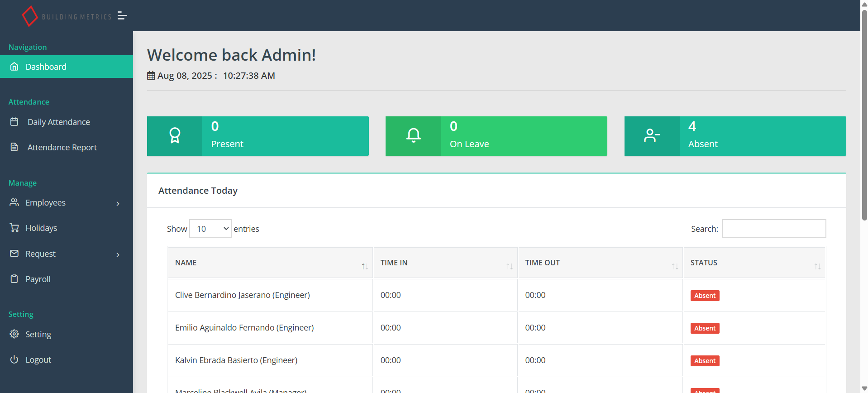Click the Holidays cart icon
Viewport: 868px width, 393px height.
[x=14, y=228]
